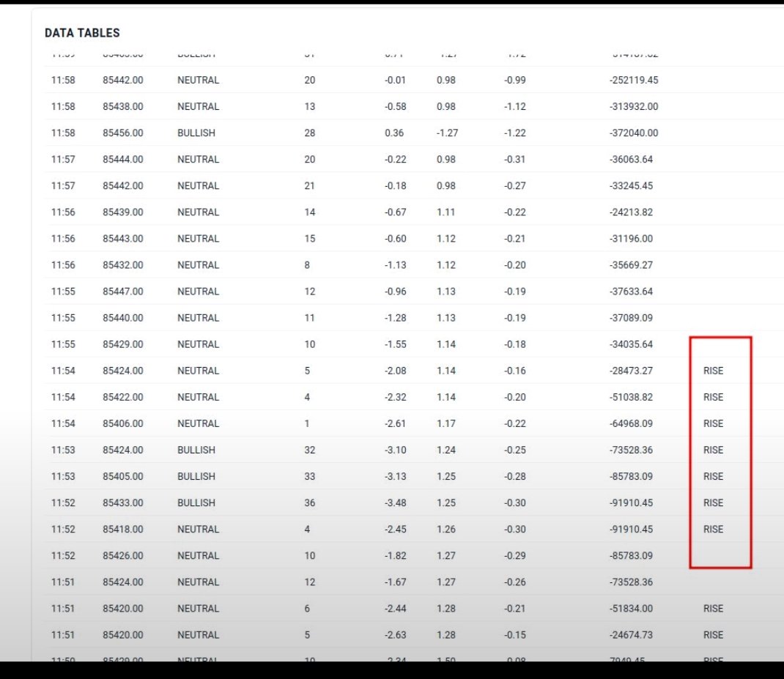
Task: Select price cell 85433.00
Action: [x=123, y=503]
